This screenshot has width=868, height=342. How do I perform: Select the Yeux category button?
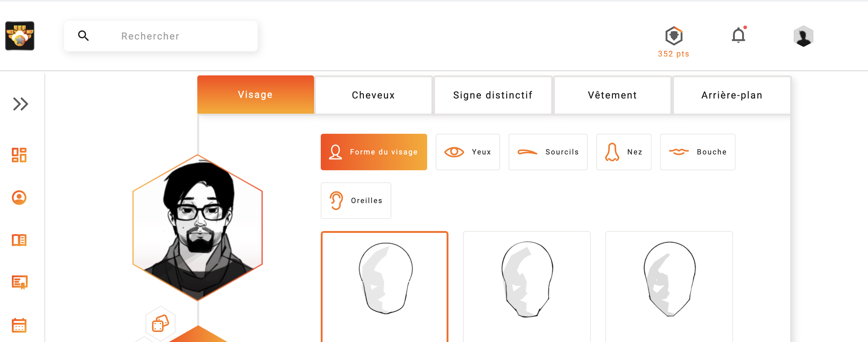click(x=468, y=152)
